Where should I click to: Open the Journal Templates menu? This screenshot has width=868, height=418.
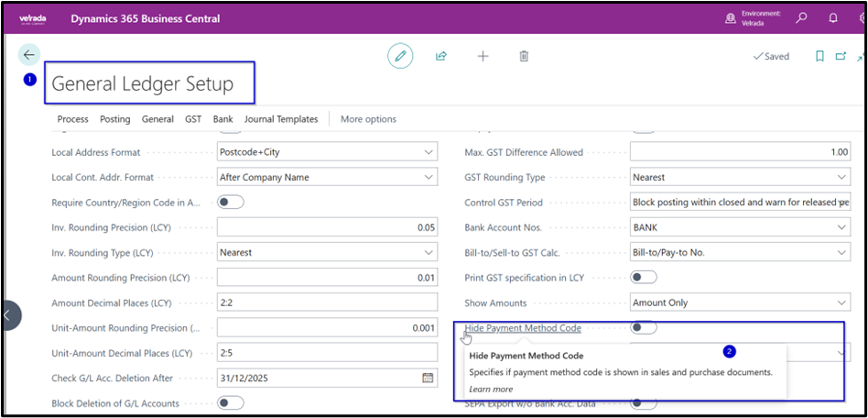(x=281, y=119)
